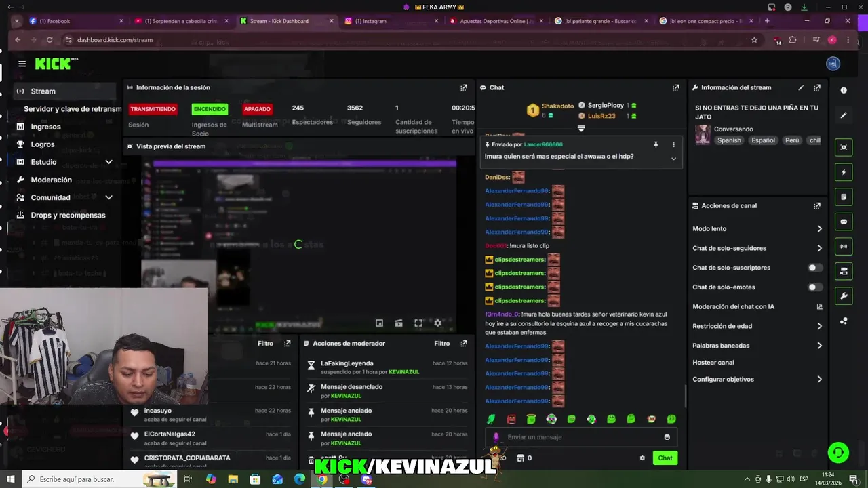The width and height of the screenshot is (868, 488).
Task: Open Servidor y clave de retransmisión
Action: click(73, 108)
